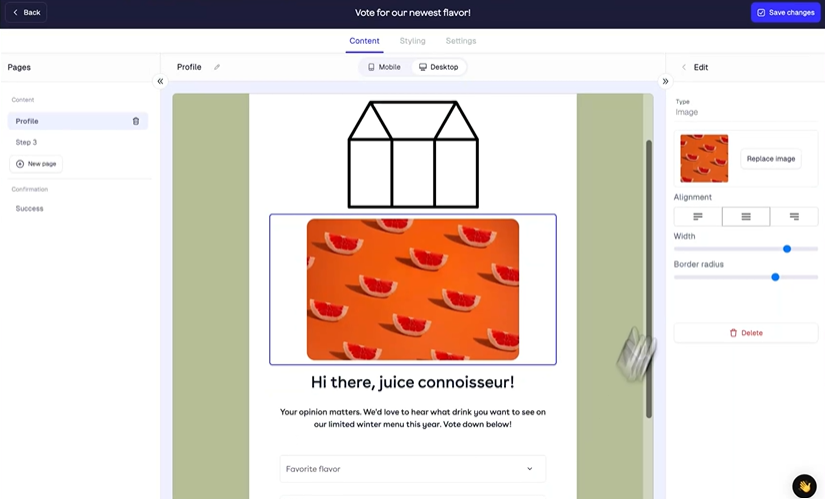Screen dimensions: 825x499
Task: Click the 'Vote for our newest flavor!' title
Action: [x=412, y=13]
